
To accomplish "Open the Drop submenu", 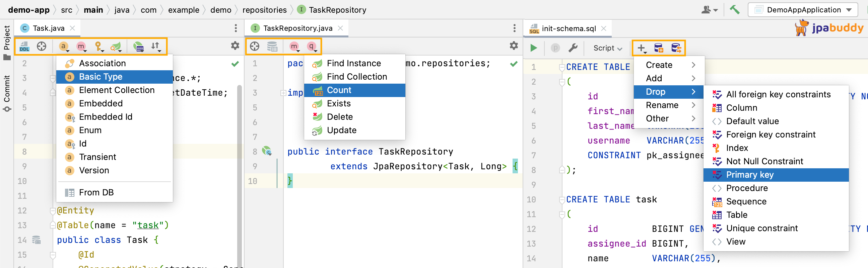I will tap(669, 92).
